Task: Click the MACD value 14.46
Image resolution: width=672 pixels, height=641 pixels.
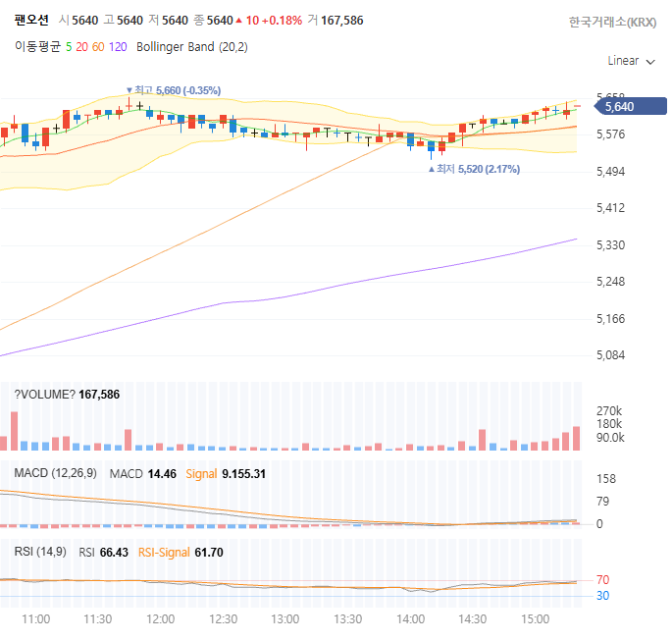Action: point(162,474)
